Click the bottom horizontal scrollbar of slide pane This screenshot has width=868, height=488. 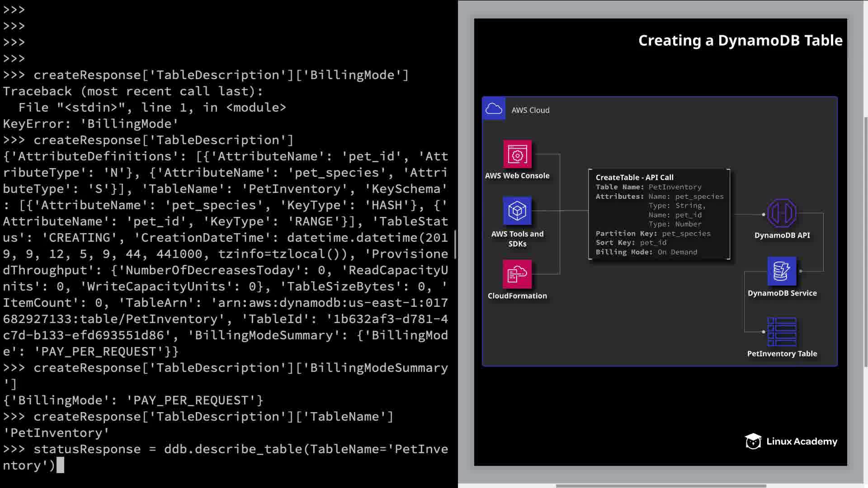660,486
